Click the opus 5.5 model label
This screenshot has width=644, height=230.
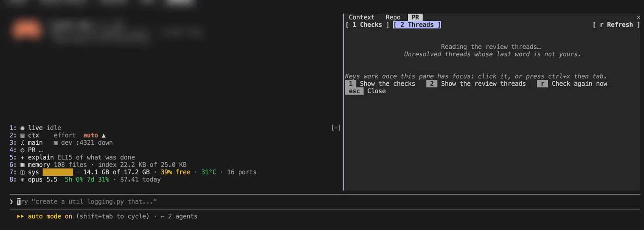coord(43,180)
